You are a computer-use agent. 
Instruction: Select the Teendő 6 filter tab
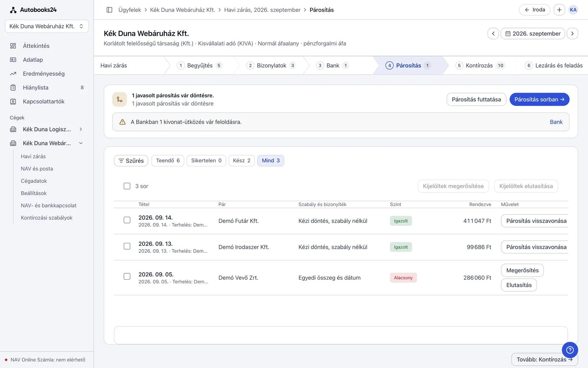pyautogui.click(x=168, y=161)
